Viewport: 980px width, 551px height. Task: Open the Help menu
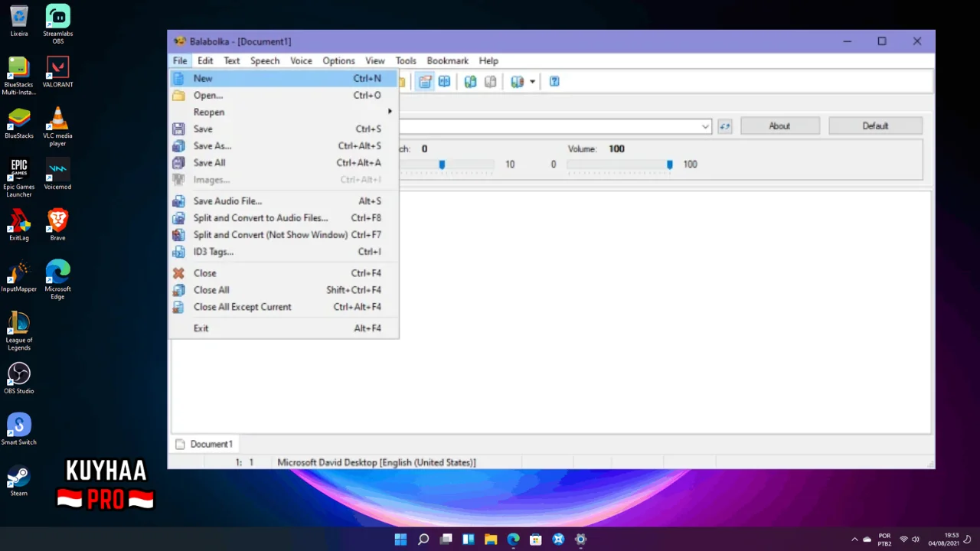click(488, 60)
